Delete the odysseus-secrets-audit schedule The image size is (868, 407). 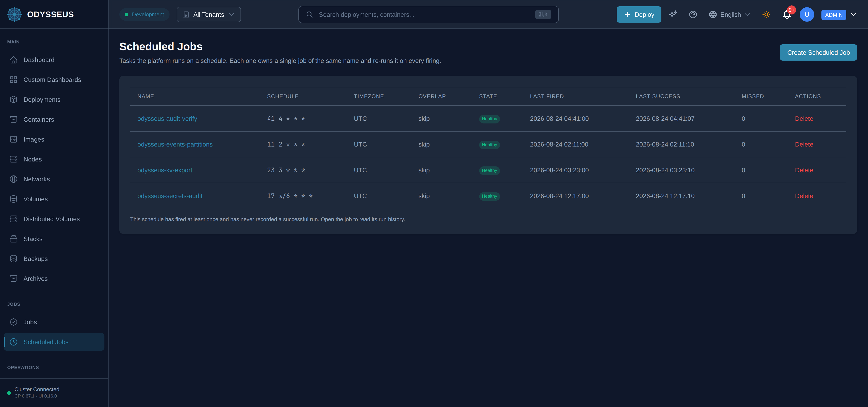pyautogui.click(x=804, y=196)
